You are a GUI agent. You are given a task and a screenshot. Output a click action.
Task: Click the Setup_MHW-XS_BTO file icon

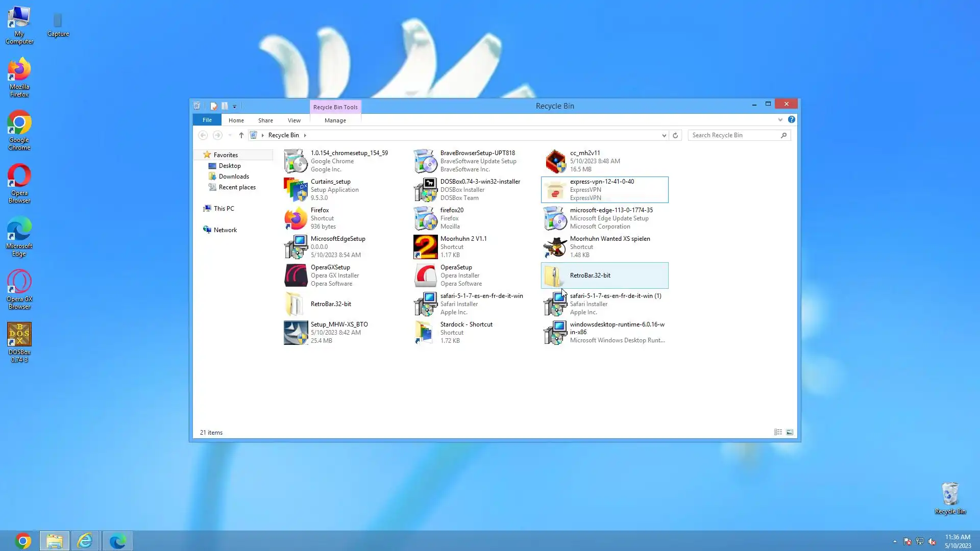click(296, 333)
